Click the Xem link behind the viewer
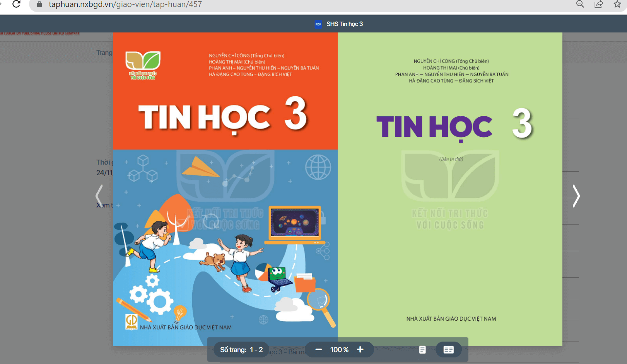Screen dimensions: 627x364 (x=104, y=205)
